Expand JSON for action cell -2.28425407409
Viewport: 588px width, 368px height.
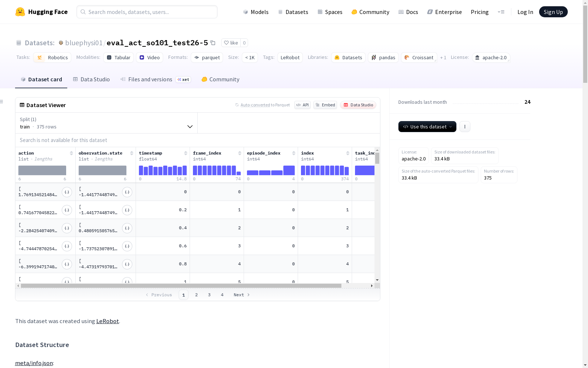(x=67, y=228)
